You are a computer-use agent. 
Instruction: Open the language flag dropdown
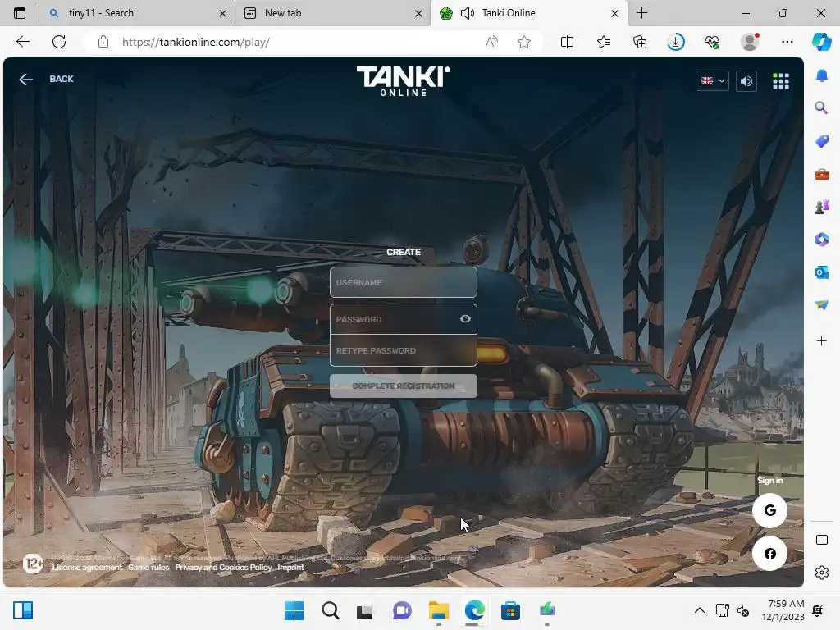[712, 81]
